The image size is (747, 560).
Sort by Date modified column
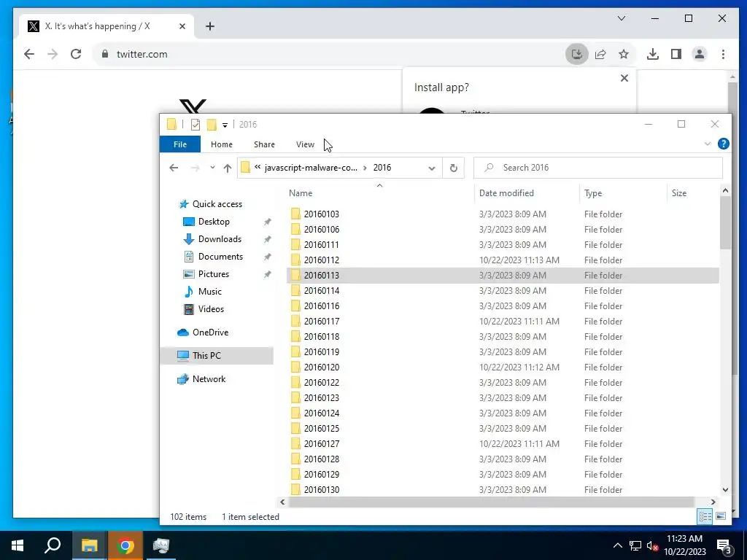coord(506,193)
